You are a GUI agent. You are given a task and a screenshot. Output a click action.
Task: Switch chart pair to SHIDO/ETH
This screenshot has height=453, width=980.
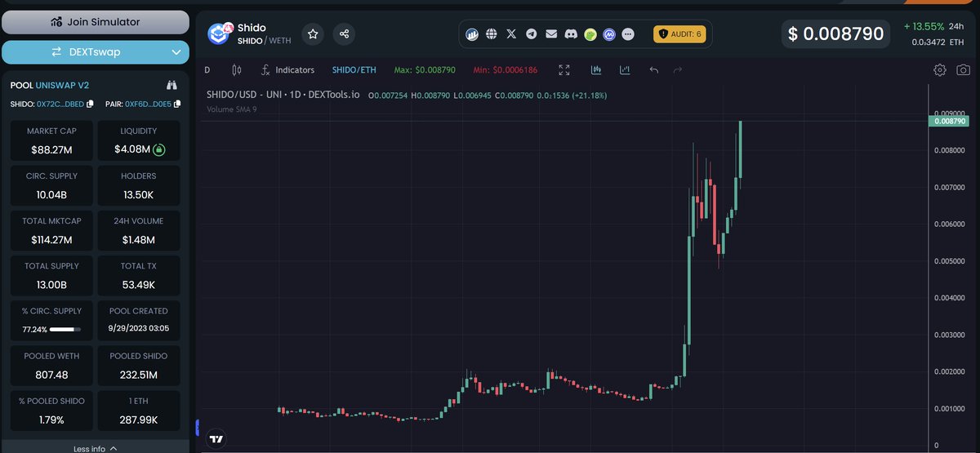(354, 70)
